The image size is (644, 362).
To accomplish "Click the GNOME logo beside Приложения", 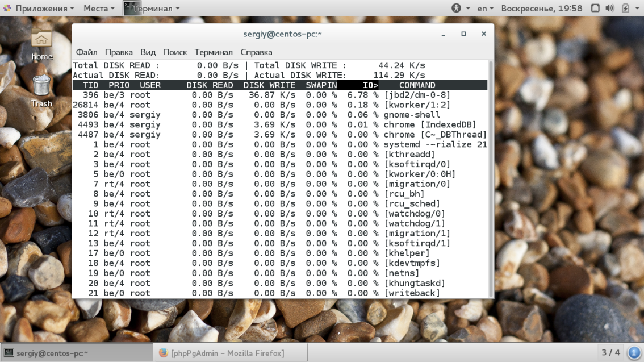I will click(7, 9).
